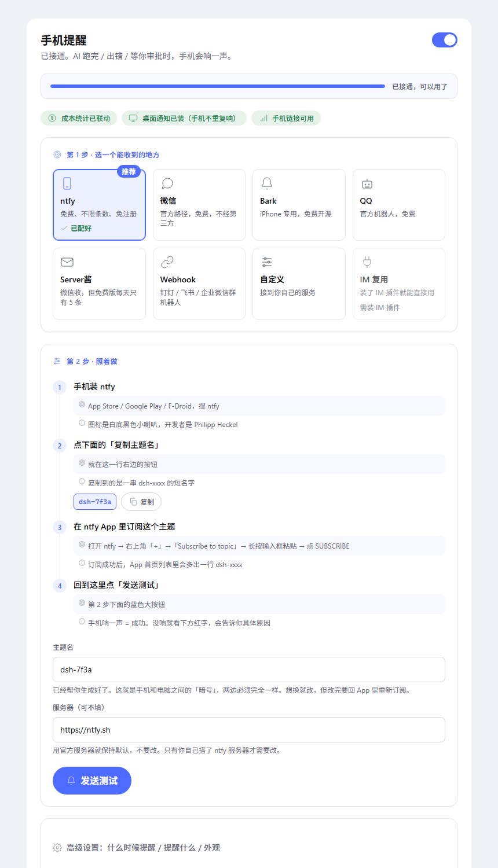Image resolution: width=498 pixels, height=868 pixels.
Task: Click the chain-link icon on Webhook card
Action: 167,262
